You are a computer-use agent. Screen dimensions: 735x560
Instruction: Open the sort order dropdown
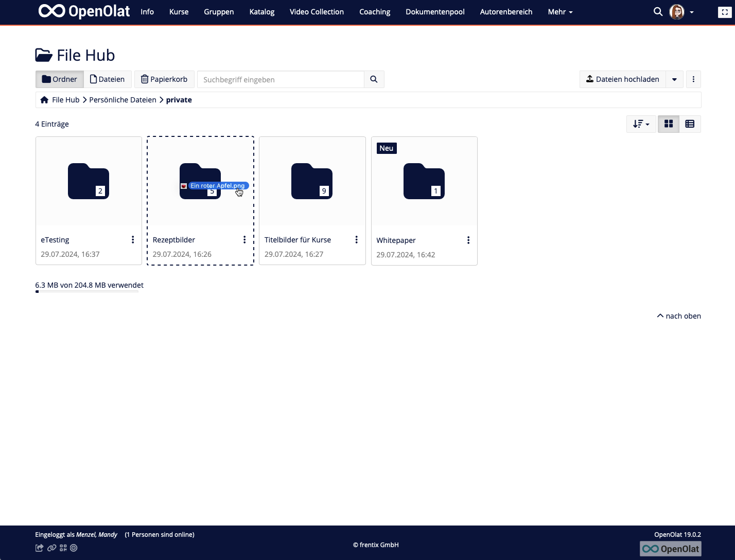[x=641, y=124]
